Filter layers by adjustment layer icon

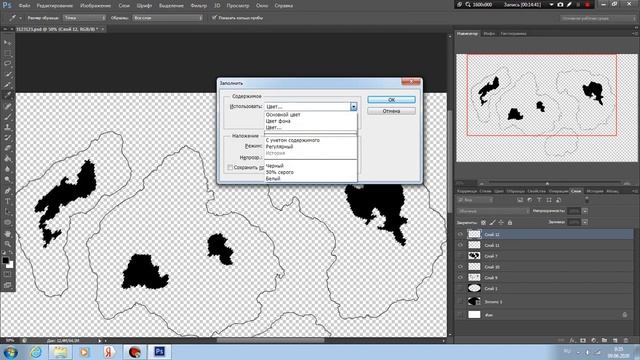(530, 200)
